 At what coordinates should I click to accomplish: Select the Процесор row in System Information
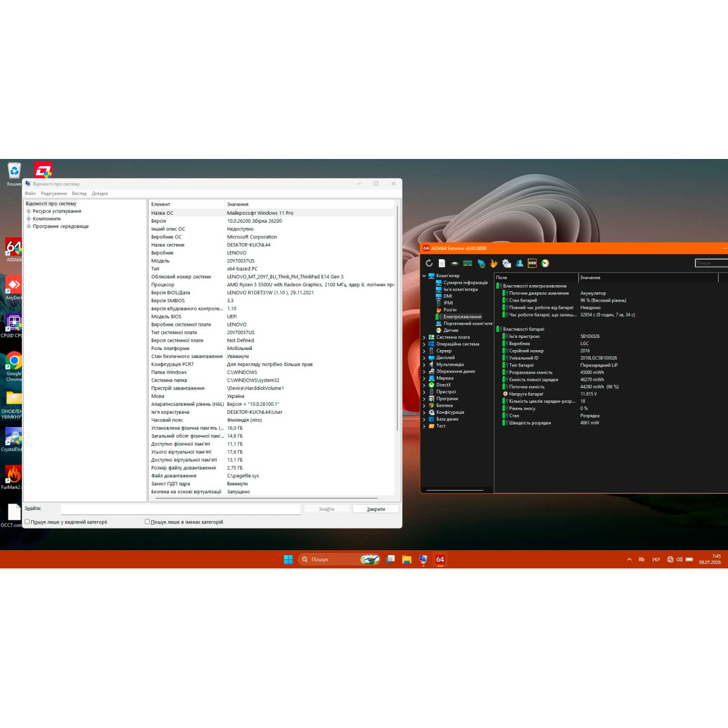272,285
